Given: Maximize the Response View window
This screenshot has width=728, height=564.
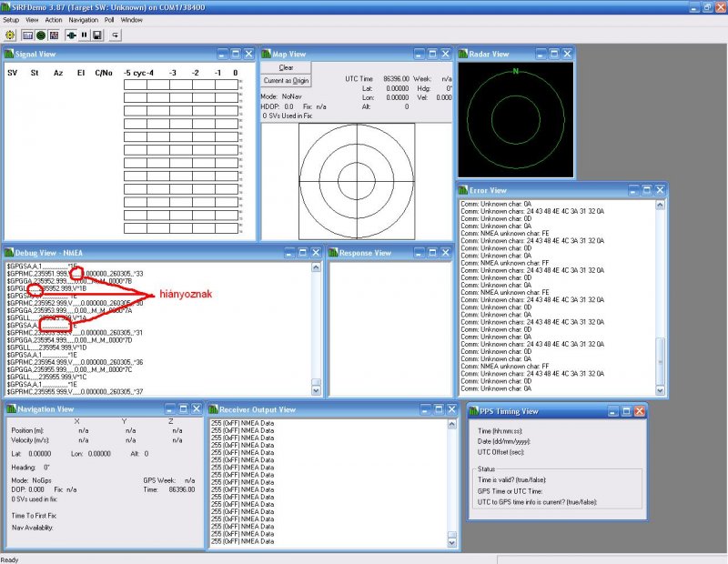Looking at the screenshot, I should 432,253.
